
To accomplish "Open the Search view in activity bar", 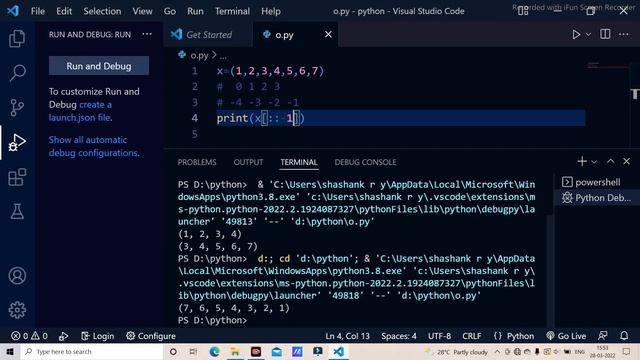I will [17, 73].
